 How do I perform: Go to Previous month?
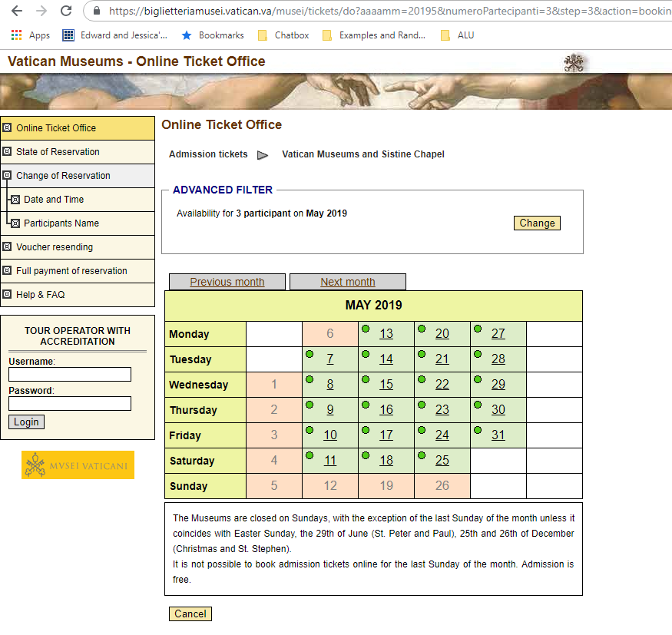click(227, 282)
